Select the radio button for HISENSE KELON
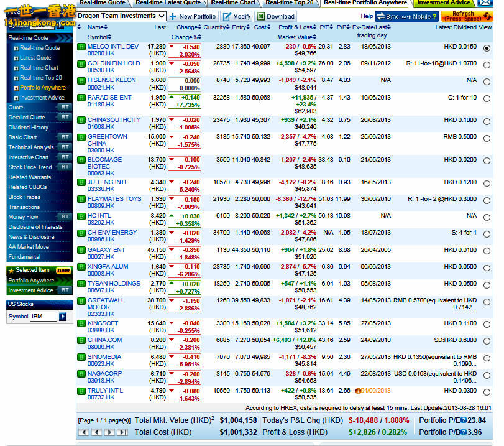 (487, 81)
